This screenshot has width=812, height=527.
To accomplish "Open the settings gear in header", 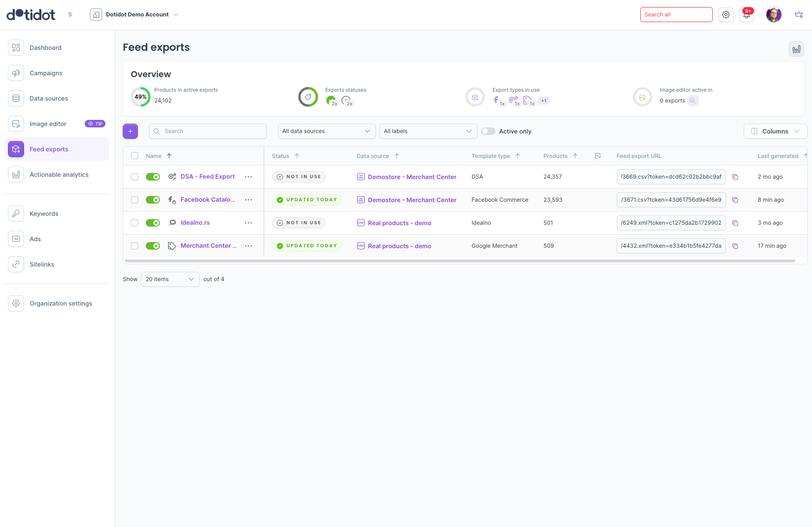I will tap(726, 15).
